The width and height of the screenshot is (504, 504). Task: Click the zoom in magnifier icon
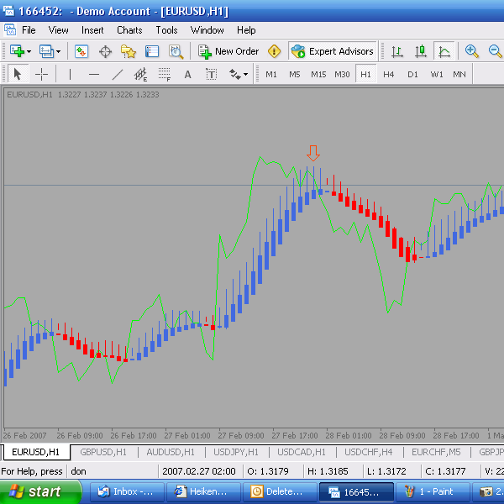click(471, 51)
